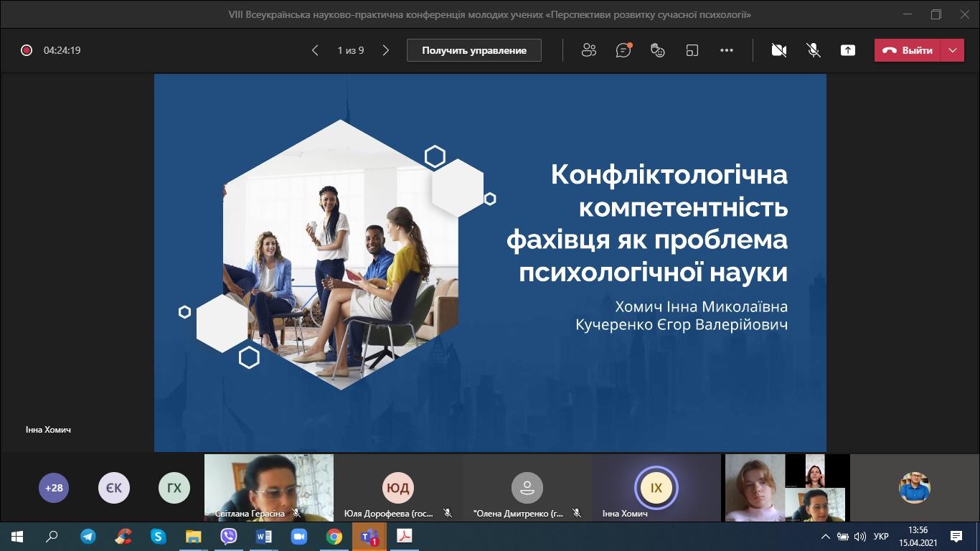Screen dimensions: 980x551
Task: Click the Получить управление button
Action: tap(474, 50)
